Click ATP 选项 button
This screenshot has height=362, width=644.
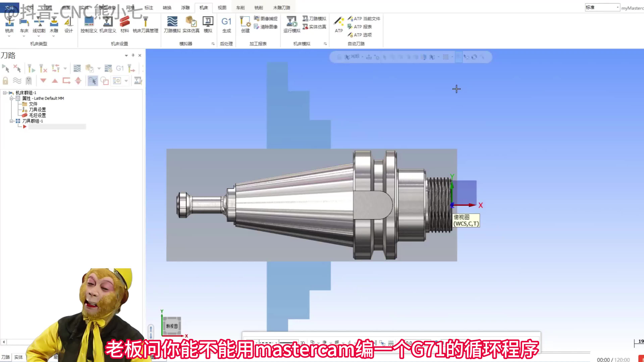click(x=361, y=35)
